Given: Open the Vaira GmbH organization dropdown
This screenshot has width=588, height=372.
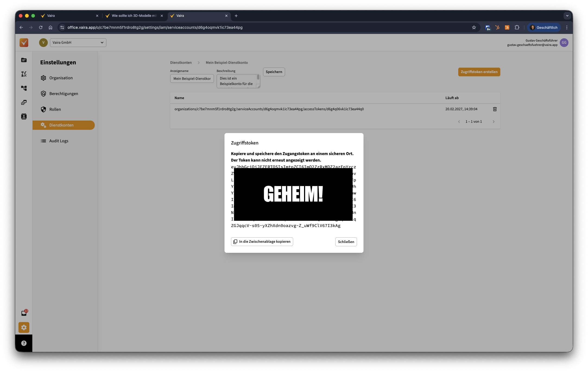Looking at the screenshot, I should pyautogui.click(x=78, y=43).
